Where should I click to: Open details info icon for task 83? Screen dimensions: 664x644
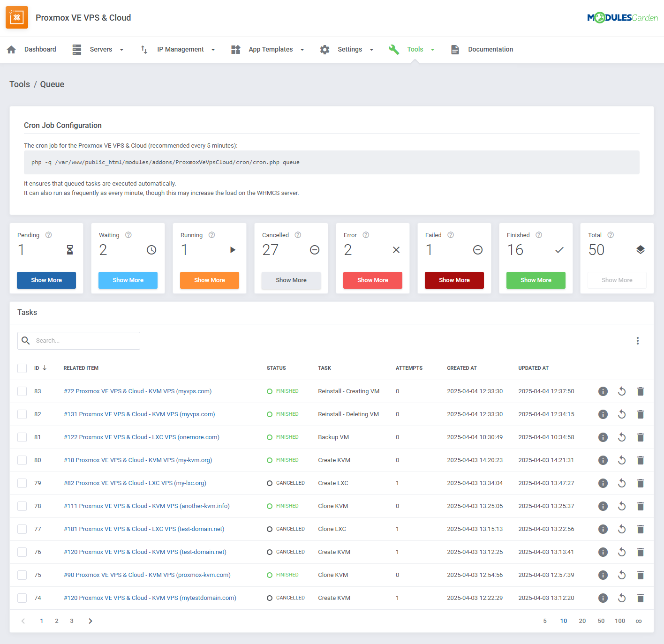pos(603,391)
